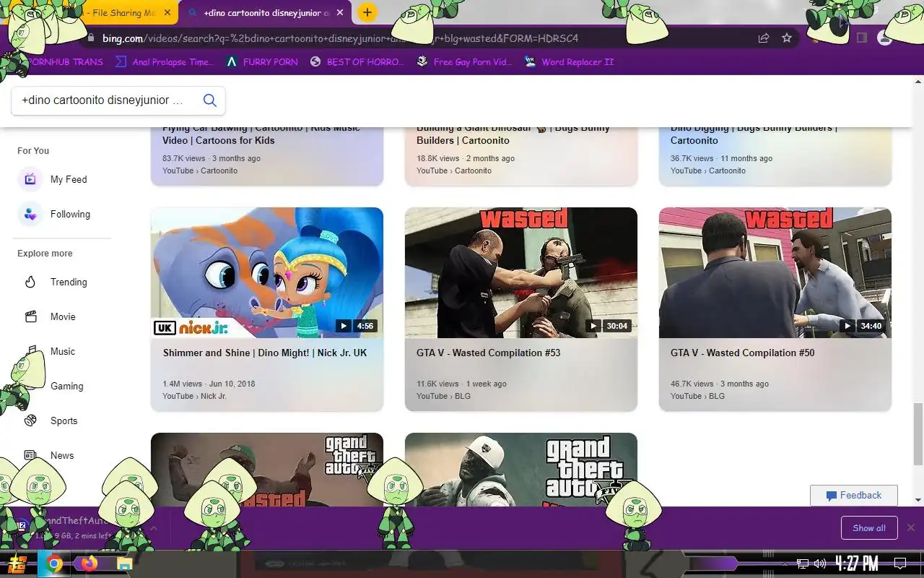Bookmark this page with the star icon
The image size is (924, 578).
pyautogui.click(x=787, y=38)
